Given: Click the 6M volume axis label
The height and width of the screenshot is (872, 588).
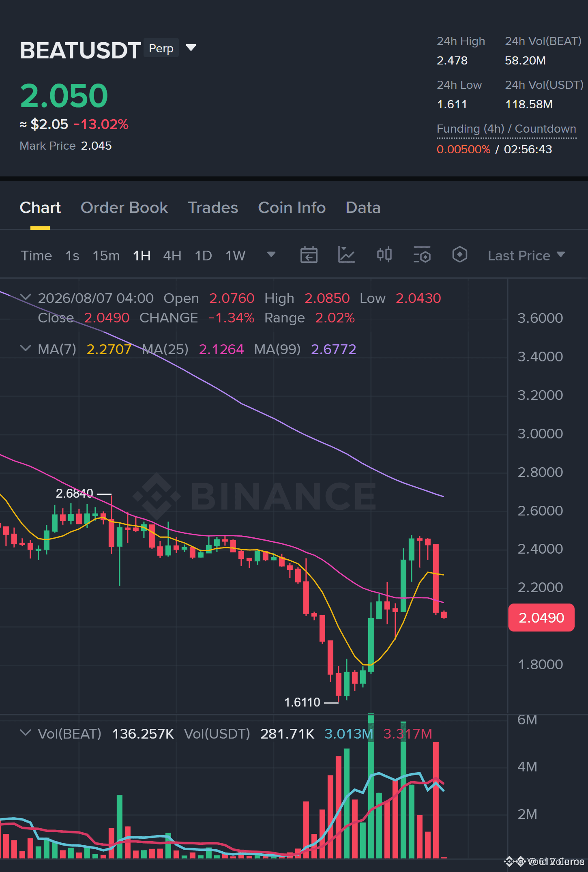Looking at the screenshot, I should [527, 720].
